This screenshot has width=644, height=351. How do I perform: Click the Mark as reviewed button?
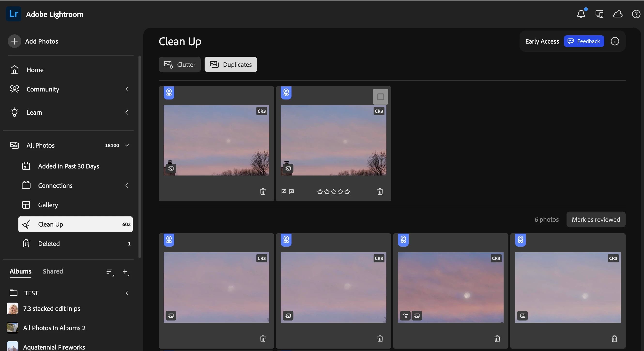pos(596,220)
